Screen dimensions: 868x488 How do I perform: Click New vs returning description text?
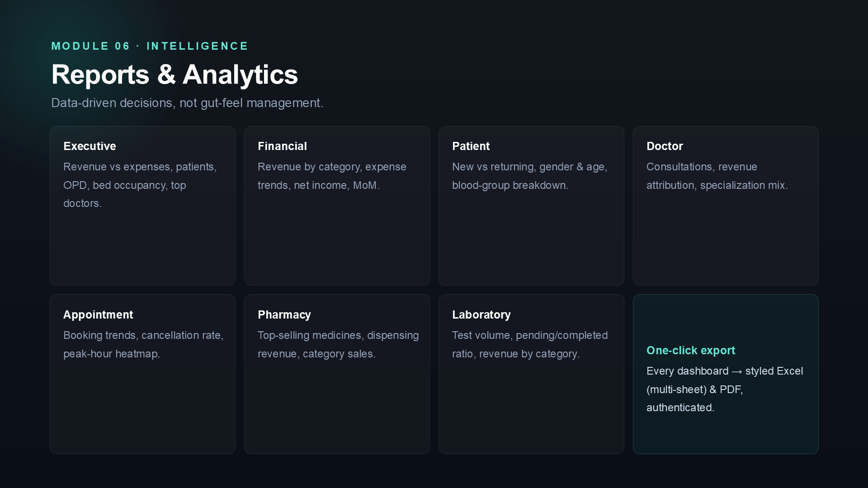tap(530, 176)
